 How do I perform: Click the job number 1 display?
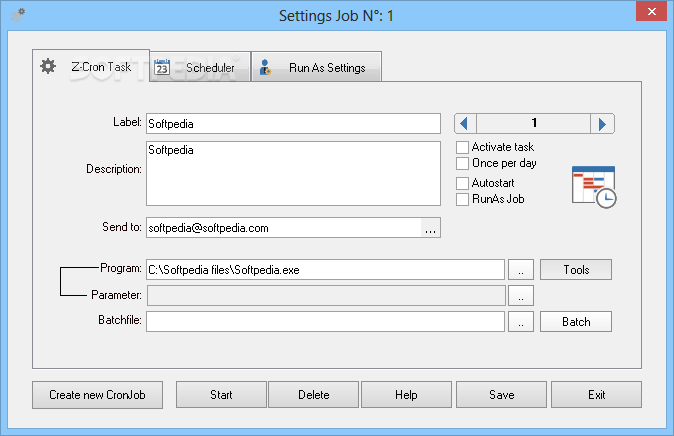click(x=533, y=123)
